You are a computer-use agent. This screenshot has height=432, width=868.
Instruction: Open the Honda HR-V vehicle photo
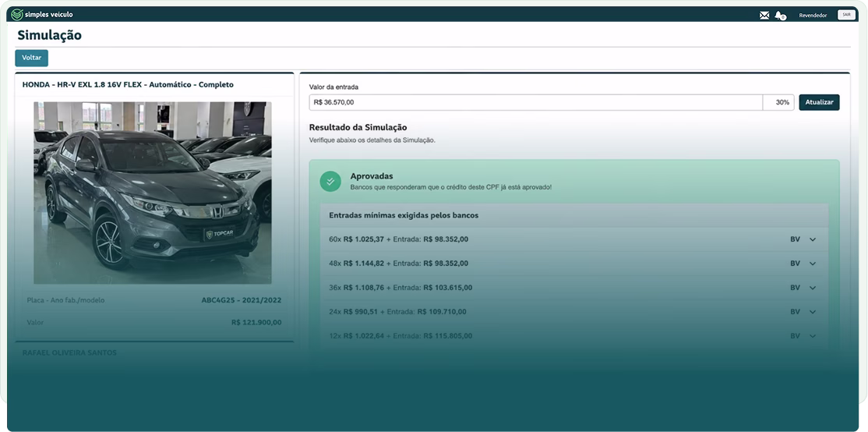pos(153,193)
